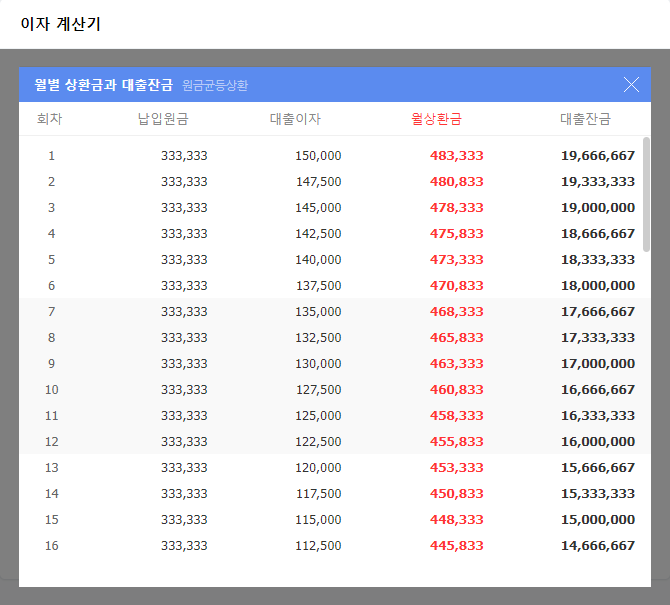Click monthly payment 453,333
670x605 pixels.
(456, 468)
